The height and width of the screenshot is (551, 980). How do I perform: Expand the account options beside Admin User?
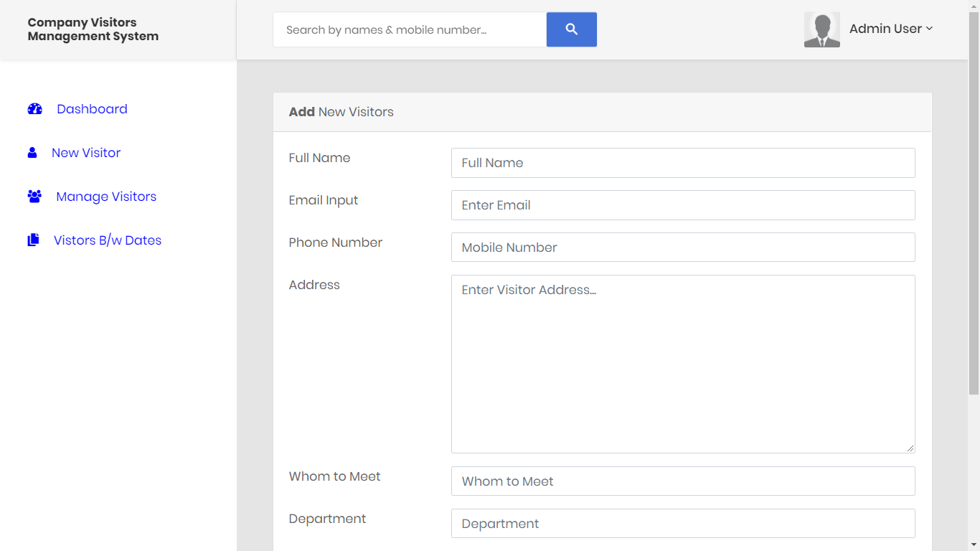point(929,29)
